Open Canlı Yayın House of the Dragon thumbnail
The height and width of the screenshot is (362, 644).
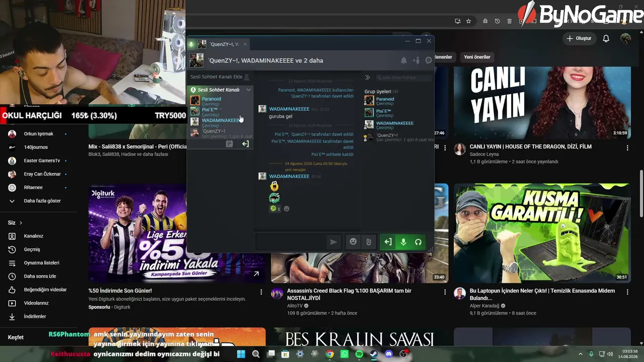point(542,103)
